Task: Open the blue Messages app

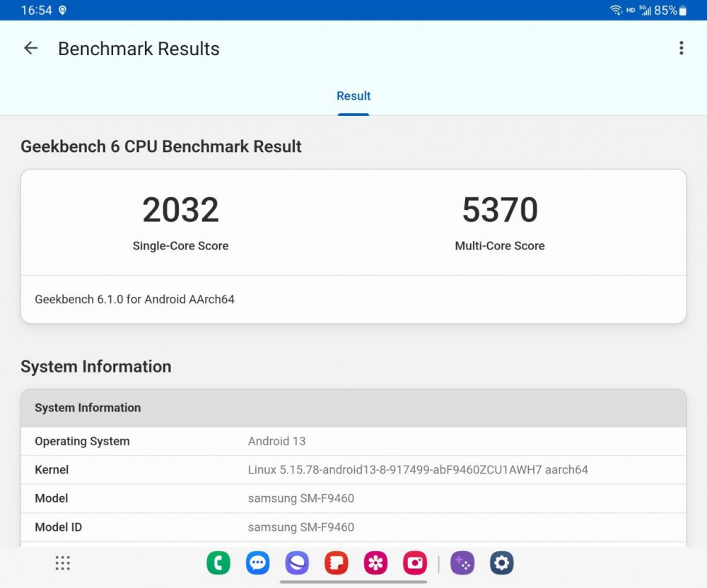Action: [257, 563]
